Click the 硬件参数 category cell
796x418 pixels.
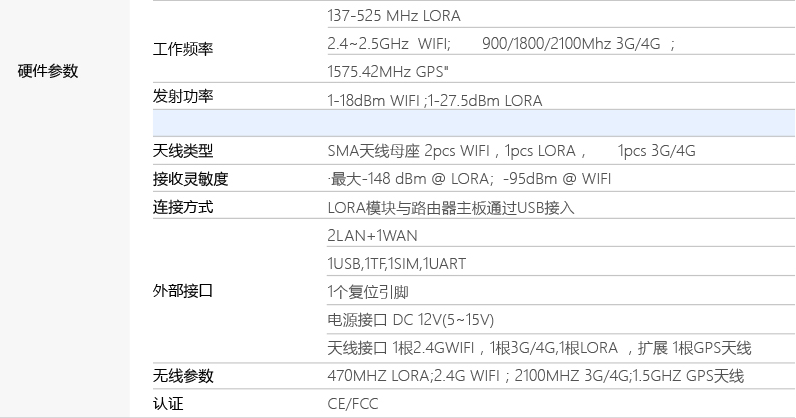[x=48, y=71]
